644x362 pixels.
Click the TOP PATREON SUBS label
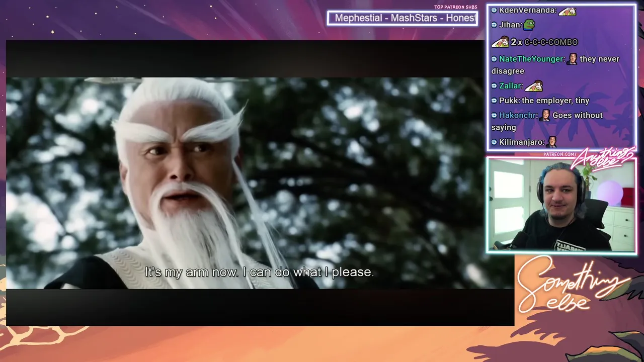point(455,7)
